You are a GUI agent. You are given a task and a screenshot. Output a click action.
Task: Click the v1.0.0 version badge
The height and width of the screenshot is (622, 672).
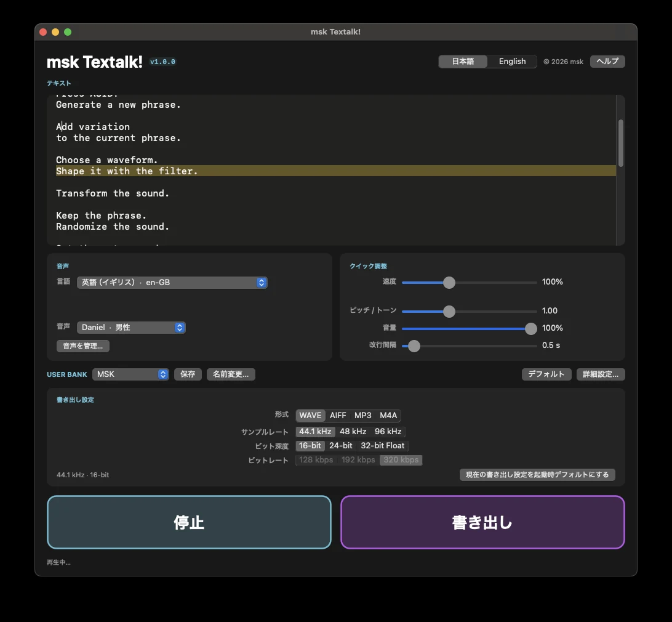[162, 62]
